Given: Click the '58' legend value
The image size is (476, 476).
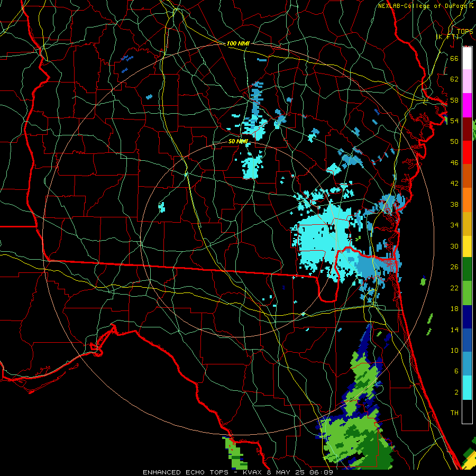Looking at the screenshot, I should (x=454, y=100).
